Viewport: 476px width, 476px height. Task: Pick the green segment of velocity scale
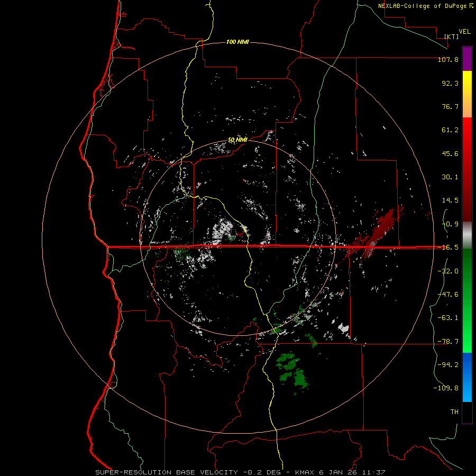pos(467,300)
